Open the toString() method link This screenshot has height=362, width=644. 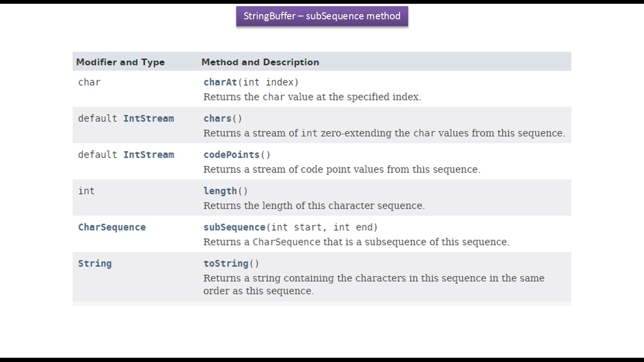(226, 263)
